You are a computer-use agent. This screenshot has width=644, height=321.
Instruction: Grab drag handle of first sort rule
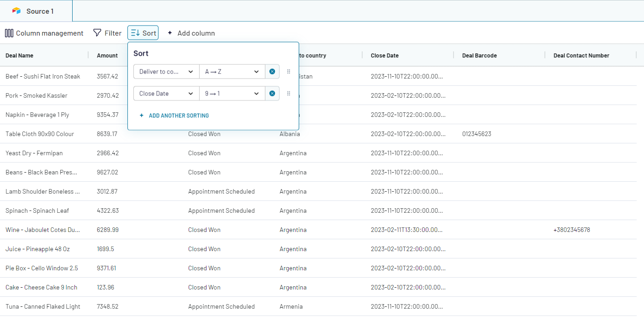288,72
